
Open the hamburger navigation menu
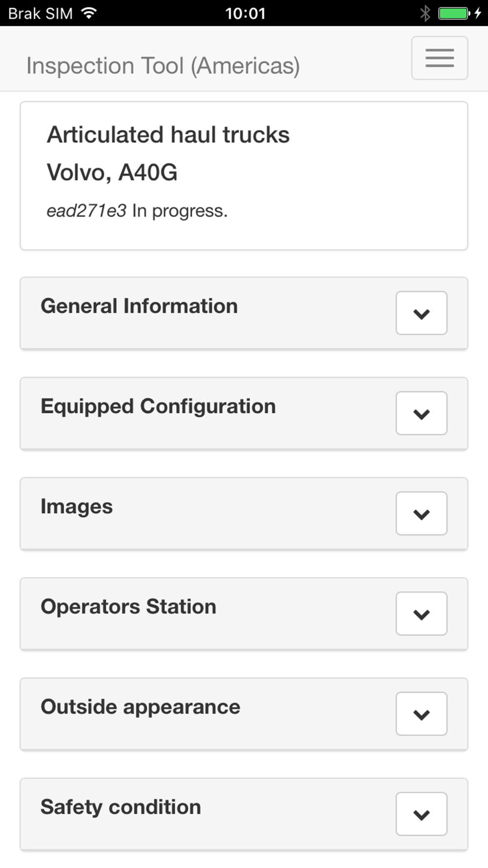[x=439, y=58]
